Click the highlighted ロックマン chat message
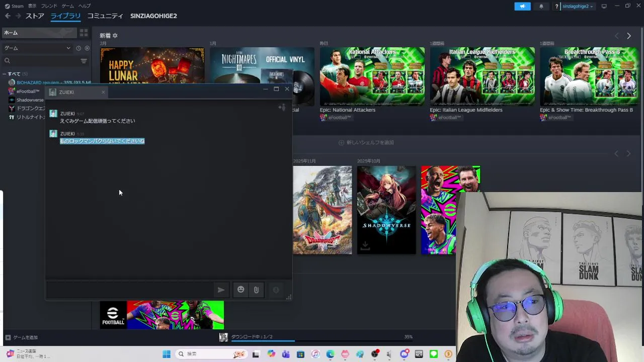644x362 pixels. click(x=102, y=141)
